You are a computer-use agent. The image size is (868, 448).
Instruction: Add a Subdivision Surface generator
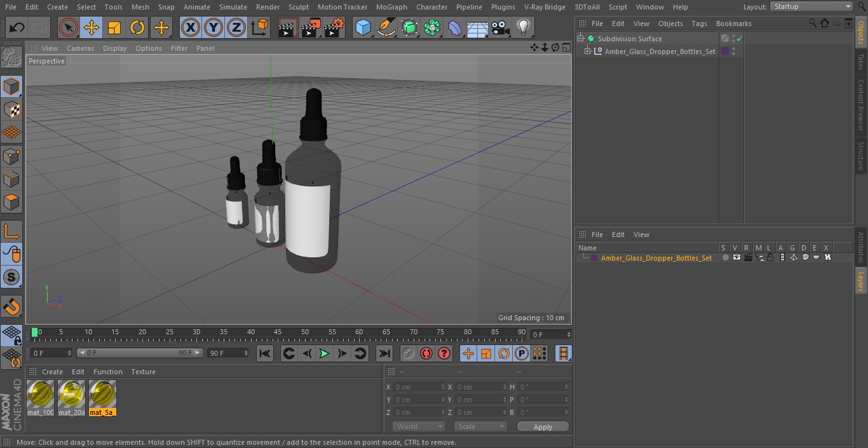tap(409, 28)
